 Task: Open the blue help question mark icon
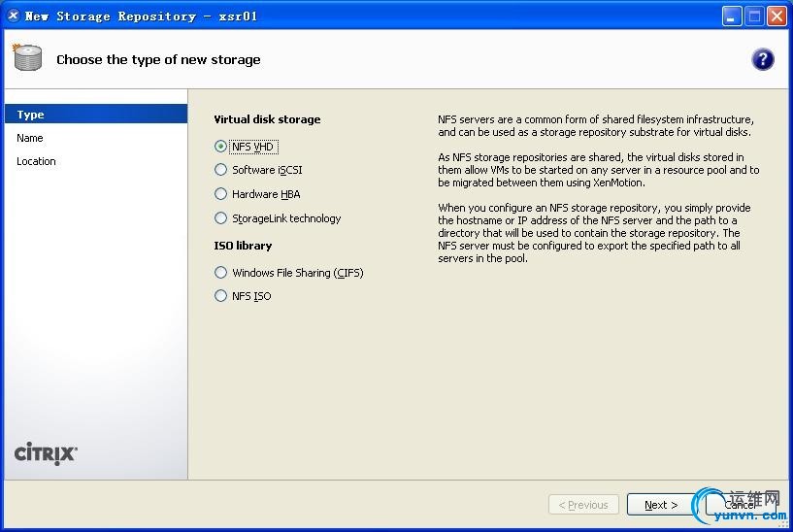point(762,59)
